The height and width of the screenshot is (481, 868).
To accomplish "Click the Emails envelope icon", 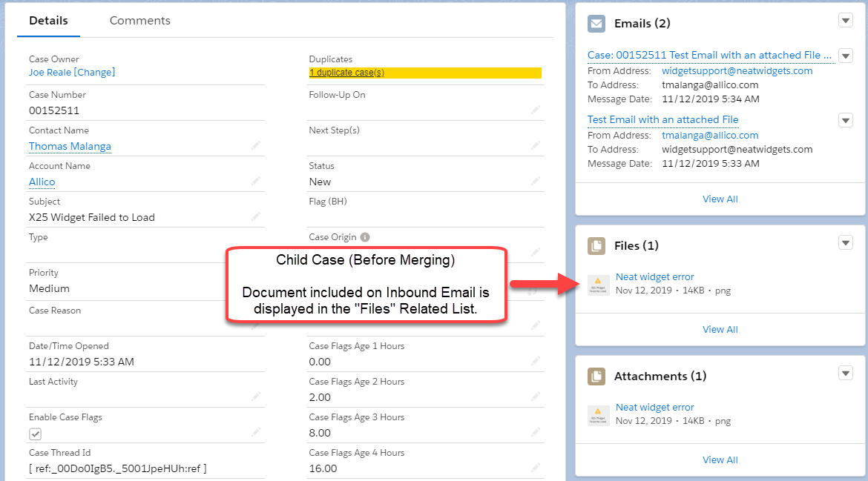I will tap(596, 23).
